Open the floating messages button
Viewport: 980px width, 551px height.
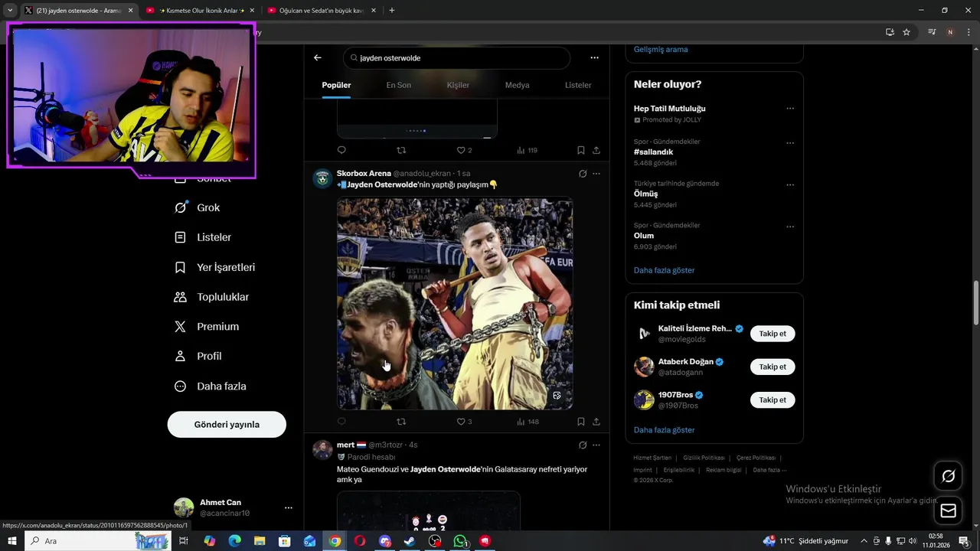click(x=948, y=511)
